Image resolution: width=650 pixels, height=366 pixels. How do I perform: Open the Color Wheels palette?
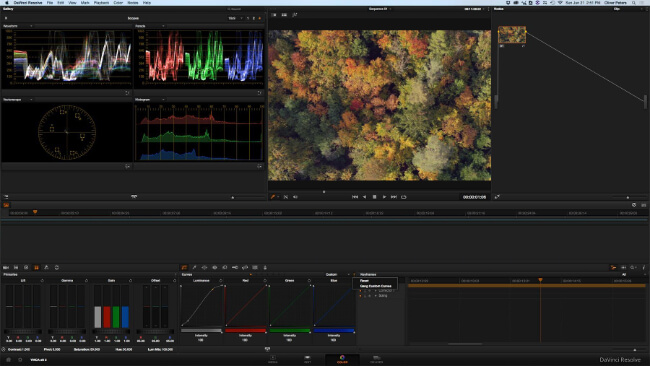click(26, 267)
